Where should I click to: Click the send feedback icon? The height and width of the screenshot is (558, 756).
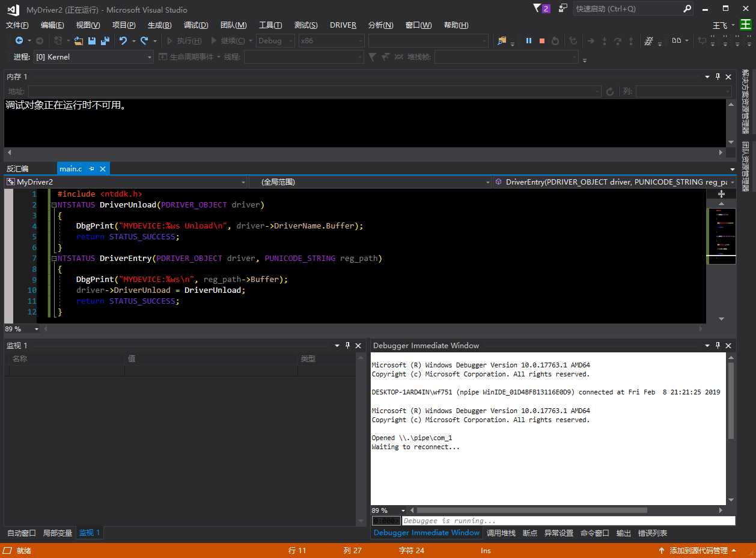563,8
